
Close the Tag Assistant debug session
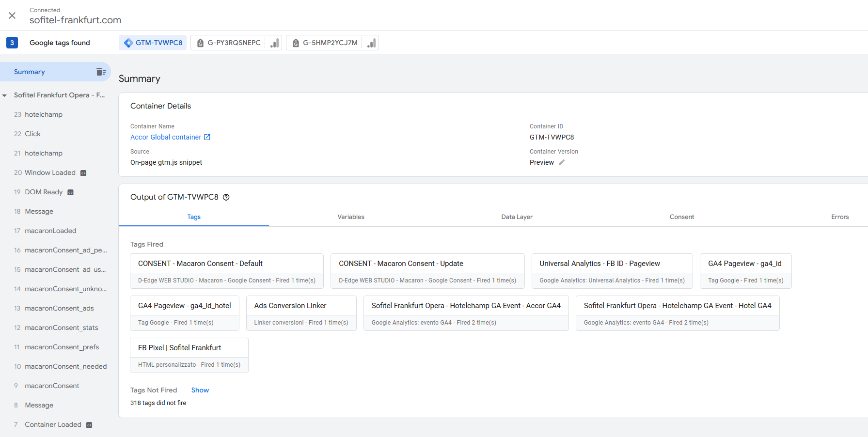(x=12, y=16)
